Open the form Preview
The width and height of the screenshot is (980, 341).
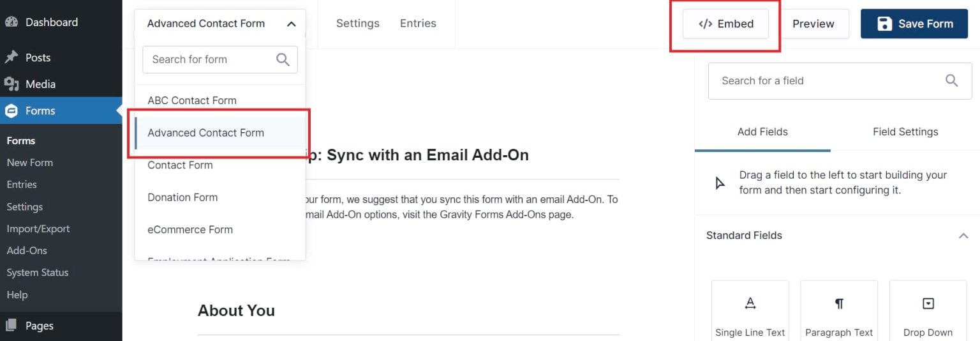tap(813, 24)
